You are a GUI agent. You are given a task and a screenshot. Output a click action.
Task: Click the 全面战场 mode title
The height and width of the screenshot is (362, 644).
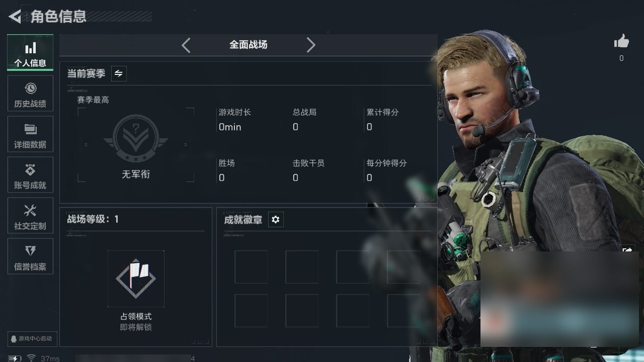tap(249, 45)
